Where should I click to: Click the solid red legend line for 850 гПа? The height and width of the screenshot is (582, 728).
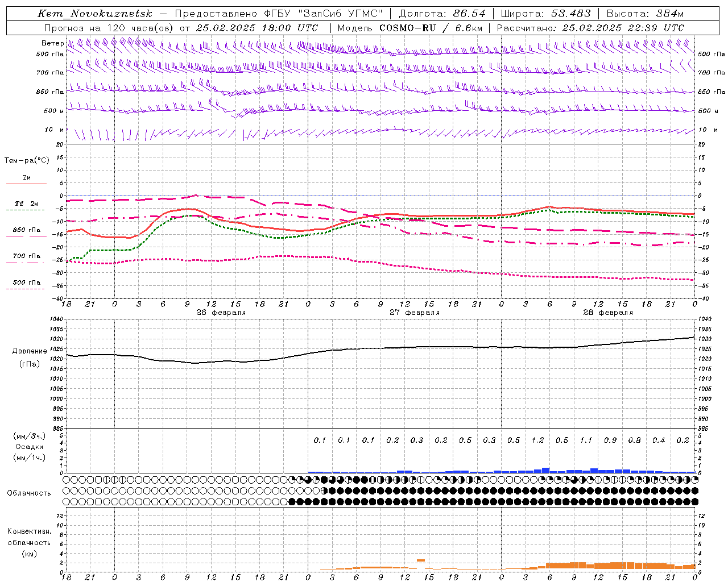pos(26,236)
